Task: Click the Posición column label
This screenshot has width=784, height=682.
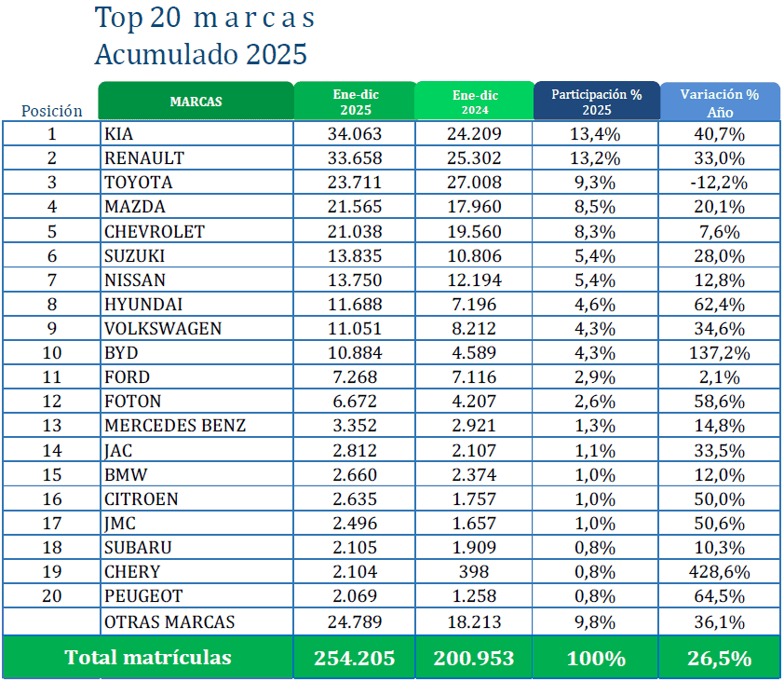Action: 52,110
